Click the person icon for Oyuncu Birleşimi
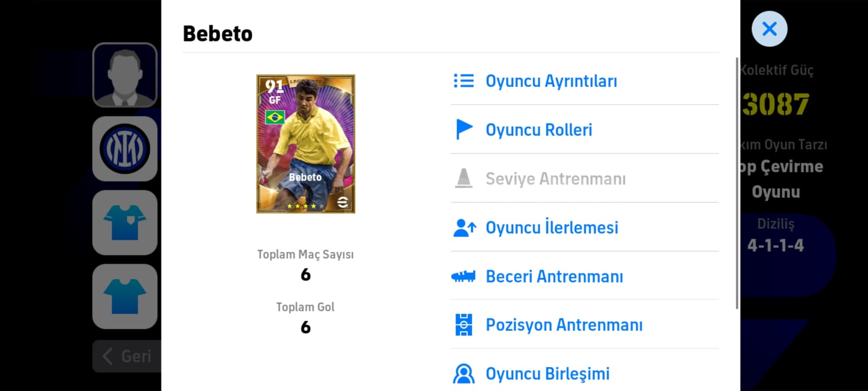The width and height of the screenshot is (868, 391). point(464,374)
